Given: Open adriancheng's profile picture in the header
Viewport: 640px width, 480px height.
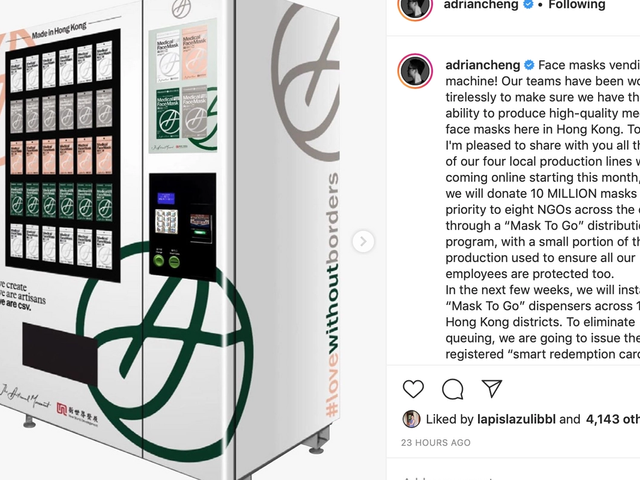Looking at the screenshot, I should coord(415,5).
